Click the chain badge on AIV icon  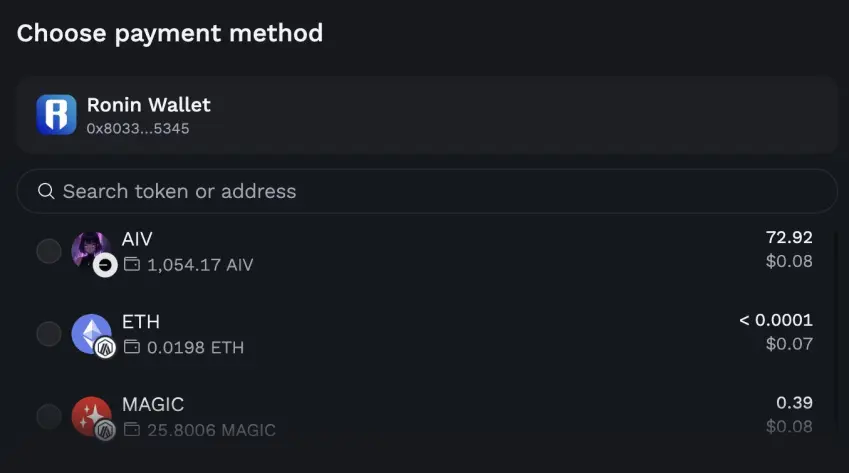click(105, 265)
